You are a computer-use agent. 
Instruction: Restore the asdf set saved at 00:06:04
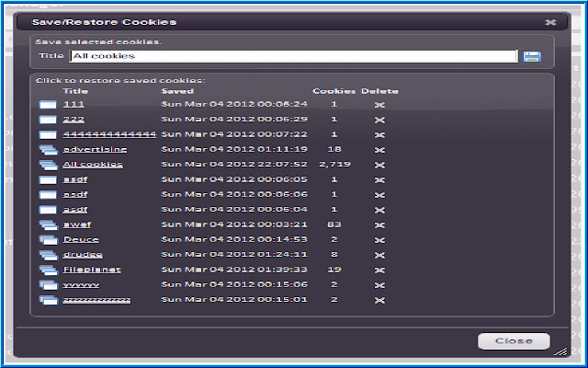75,209
